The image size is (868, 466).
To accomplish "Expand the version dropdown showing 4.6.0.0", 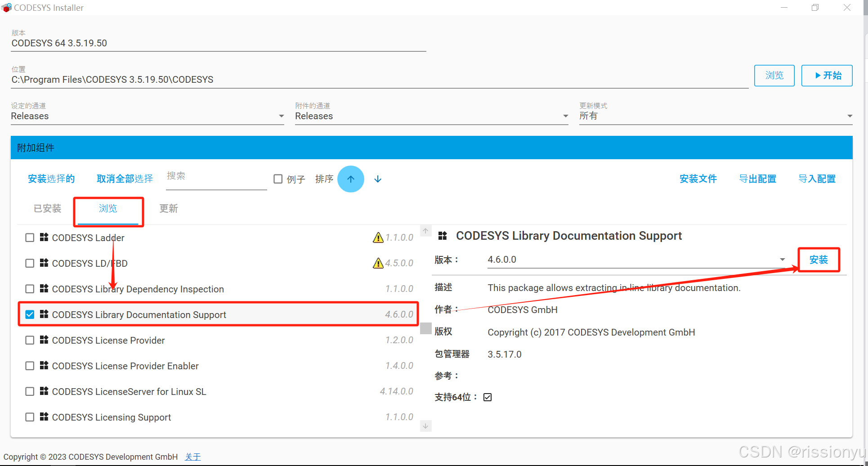I will tap(783, 259).
